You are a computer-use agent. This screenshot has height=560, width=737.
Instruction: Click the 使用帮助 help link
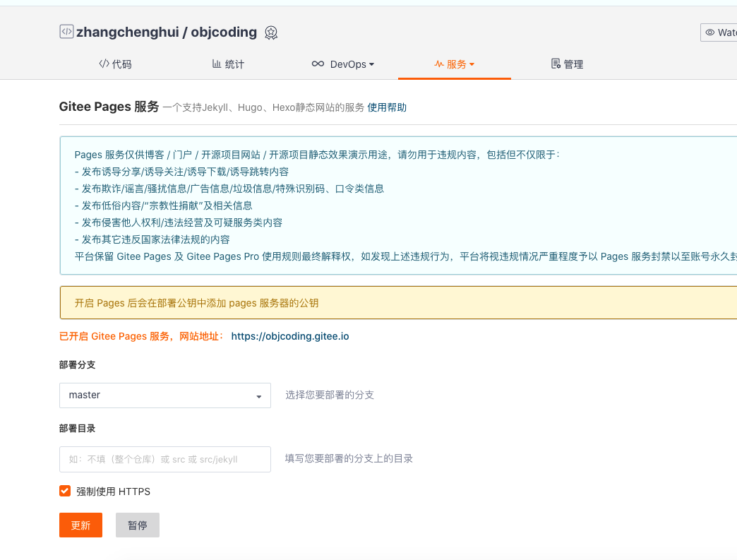(x=387, y=107)
